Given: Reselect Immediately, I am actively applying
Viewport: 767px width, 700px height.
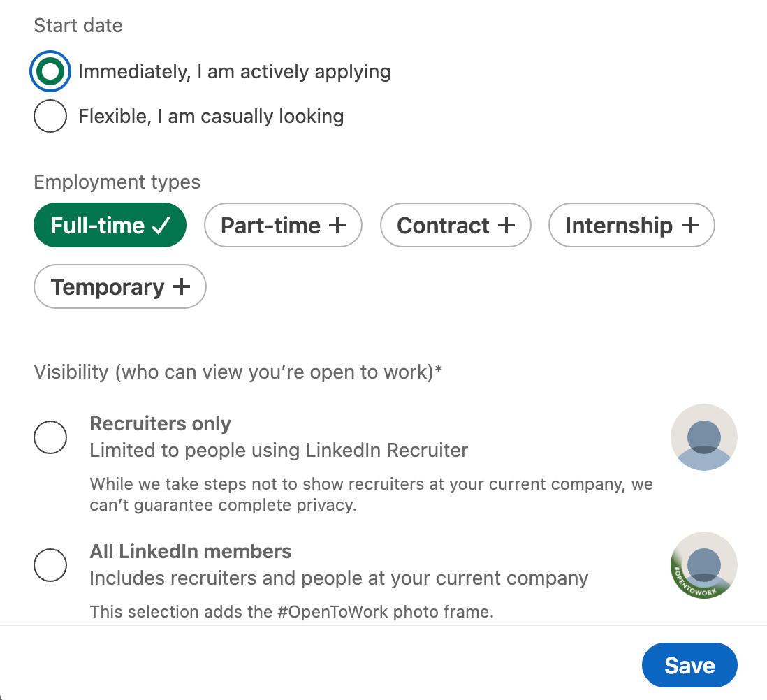Looking at the screenshot, I should click(x=50, y=71).
